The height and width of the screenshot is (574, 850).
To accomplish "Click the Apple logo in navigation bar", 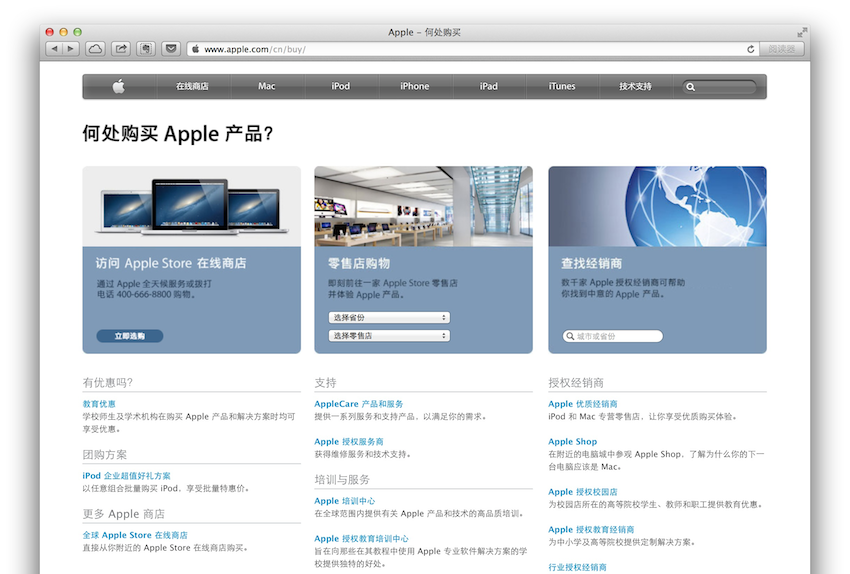I will pos(119,86).
